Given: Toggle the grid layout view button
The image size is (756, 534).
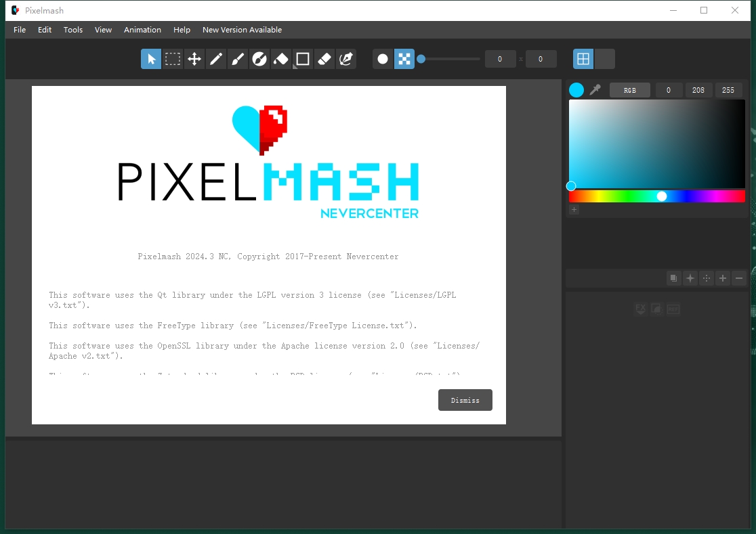Looking at the screenshot, I should tap(583, 60).
